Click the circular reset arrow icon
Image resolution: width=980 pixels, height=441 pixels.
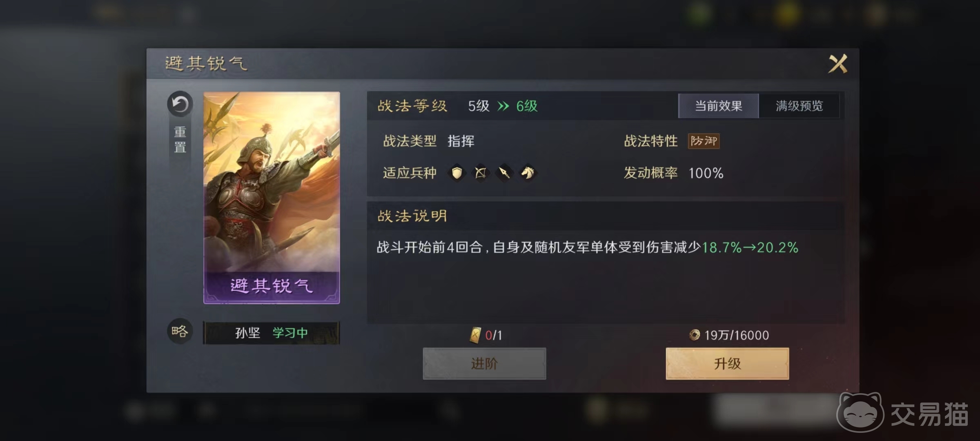click(x=180, y=104)
